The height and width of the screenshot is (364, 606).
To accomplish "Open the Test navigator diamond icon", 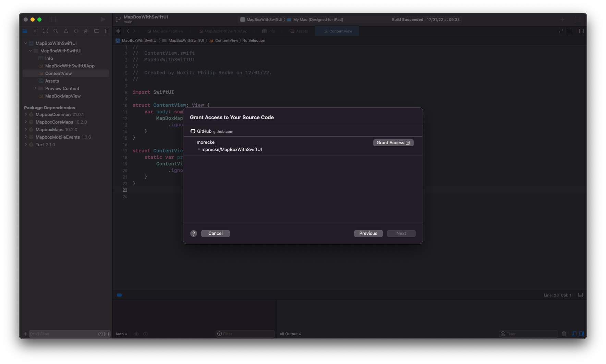I will (76, 31).
